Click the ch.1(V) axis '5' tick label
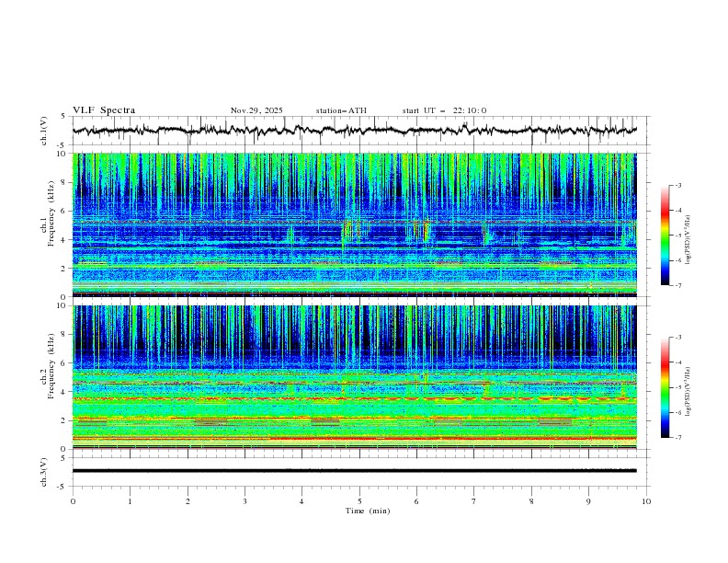 point(64,116)
